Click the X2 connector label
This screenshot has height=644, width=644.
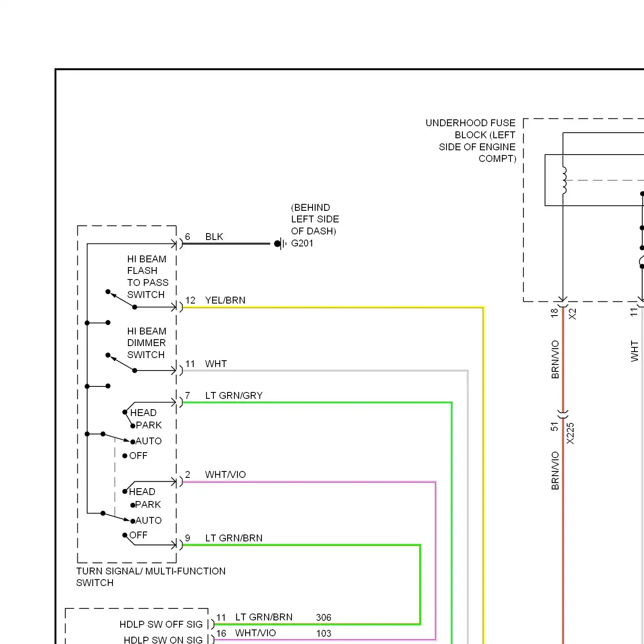pyautogui.click(x=572, y=314)
